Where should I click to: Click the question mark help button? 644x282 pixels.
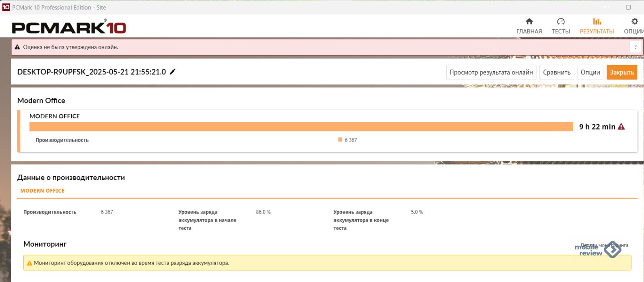[636, 47]
